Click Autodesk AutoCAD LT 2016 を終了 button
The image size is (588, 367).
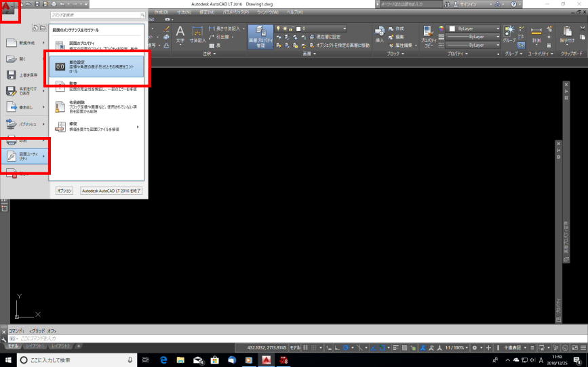pyautogui.click(x=111, y=191)
